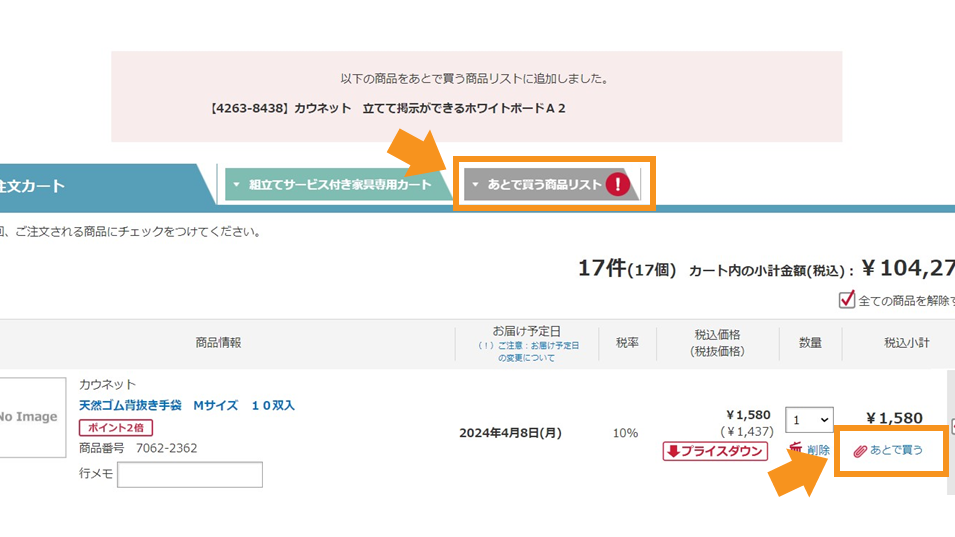Click the 削除 delete link

[818, 451]
